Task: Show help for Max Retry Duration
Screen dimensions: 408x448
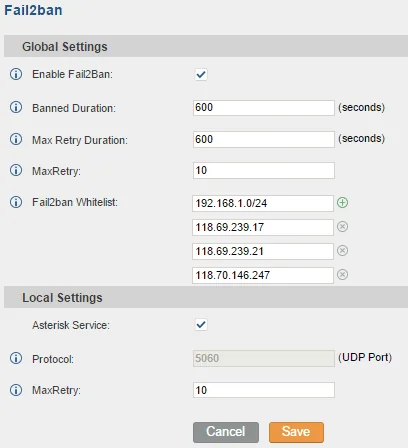Action: (16, 139)
